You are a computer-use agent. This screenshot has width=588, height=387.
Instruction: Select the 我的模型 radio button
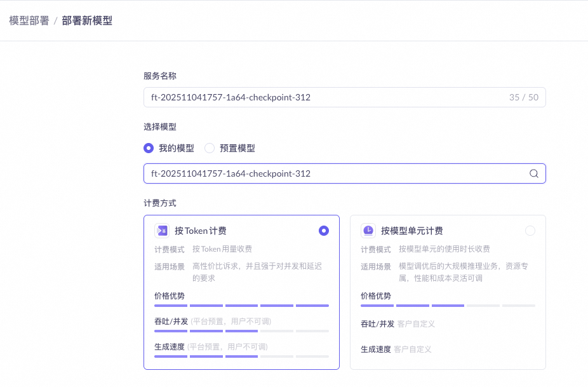(x=149, y=148)
